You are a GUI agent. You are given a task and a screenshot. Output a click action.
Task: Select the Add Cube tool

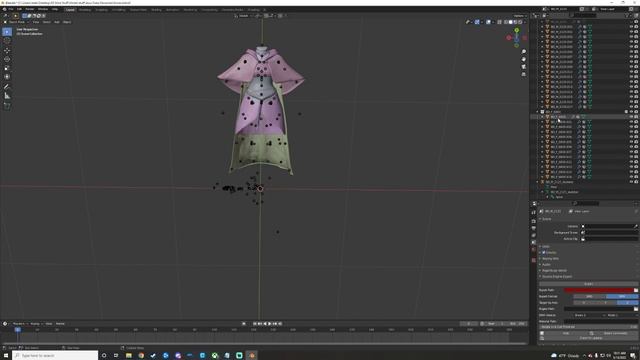pyautogui.click(x=7, y=106)
